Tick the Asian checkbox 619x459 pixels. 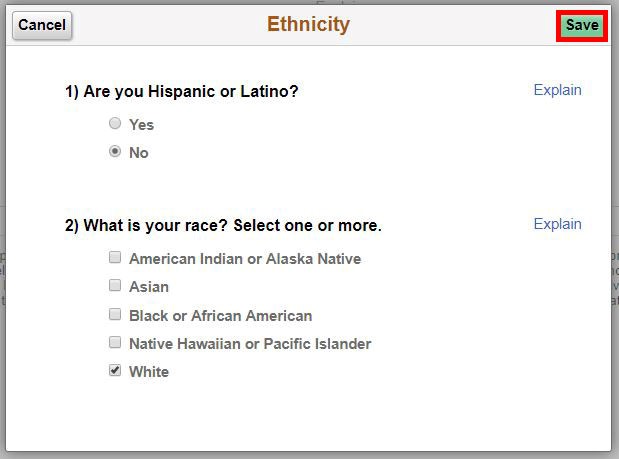pos(115,285)
